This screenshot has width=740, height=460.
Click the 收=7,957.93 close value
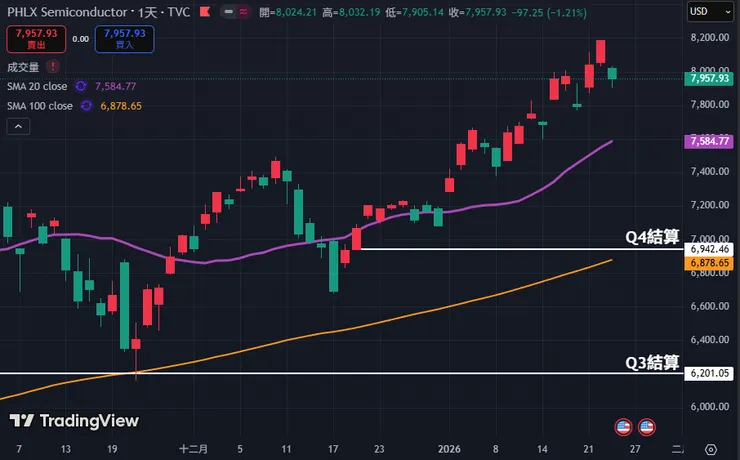(x=478, y=12)
